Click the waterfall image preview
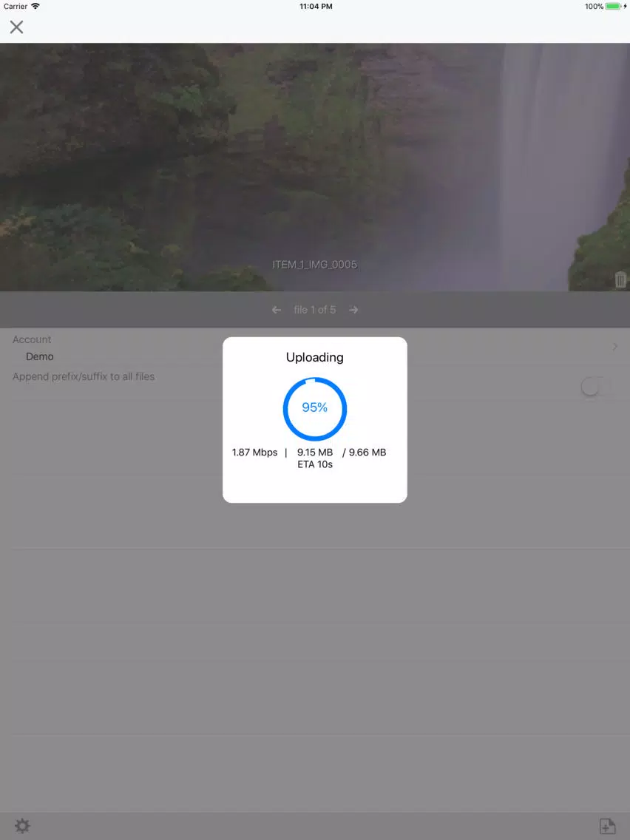 point(315,167)
